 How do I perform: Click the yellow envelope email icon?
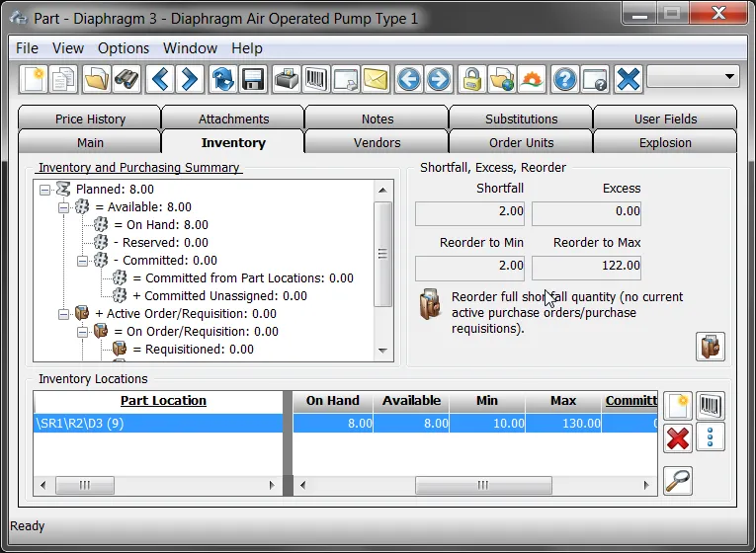[x=376, y=79]
